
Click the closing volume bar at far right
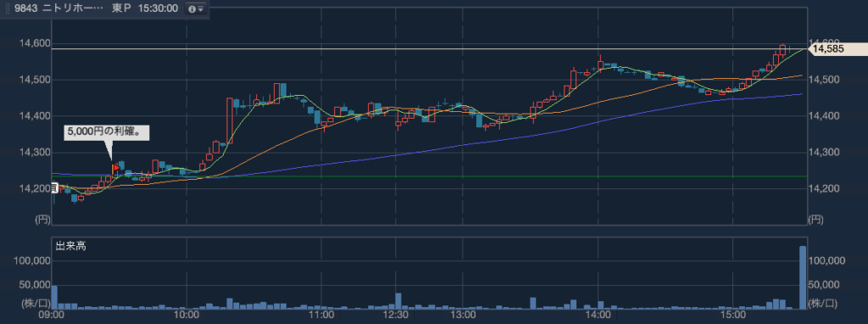[803, 277]
